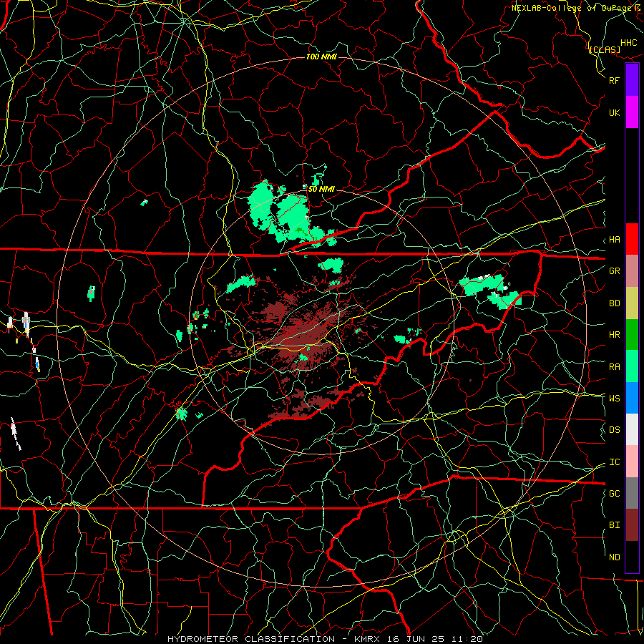644x644 pixels.
Task: Click the ND legend label
Action: tap(614, 557)
